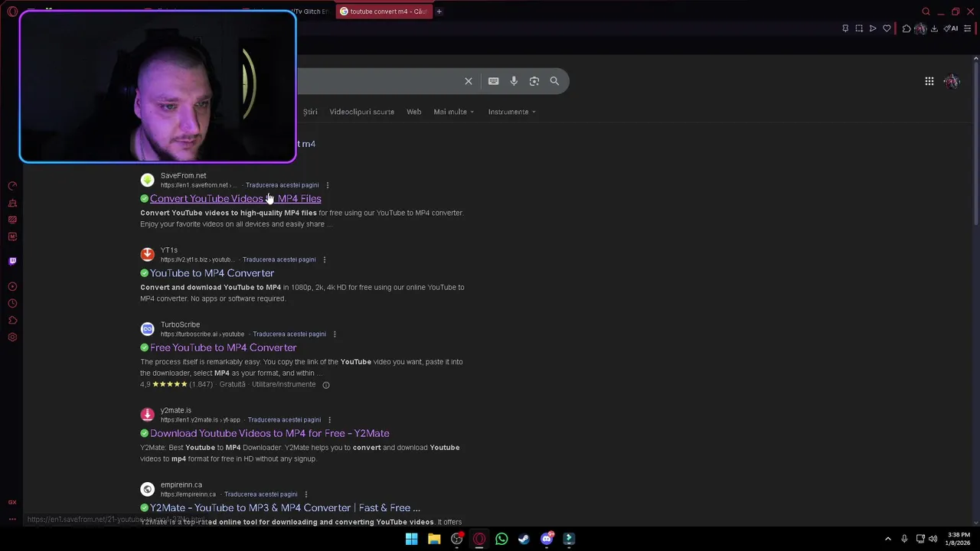This screenshot has height=551, width=980.
Task: Open Download Youtube Videos to MP4 Y2Mate link
Action: click(x=269, y=433)
